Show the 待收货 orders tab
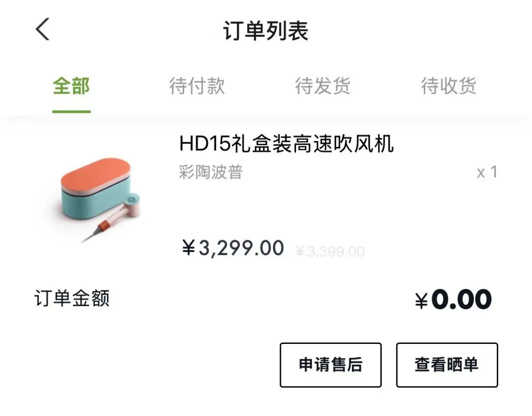Image resolution: width=532 pixels, height=416 pixels. tap(449, 86)
